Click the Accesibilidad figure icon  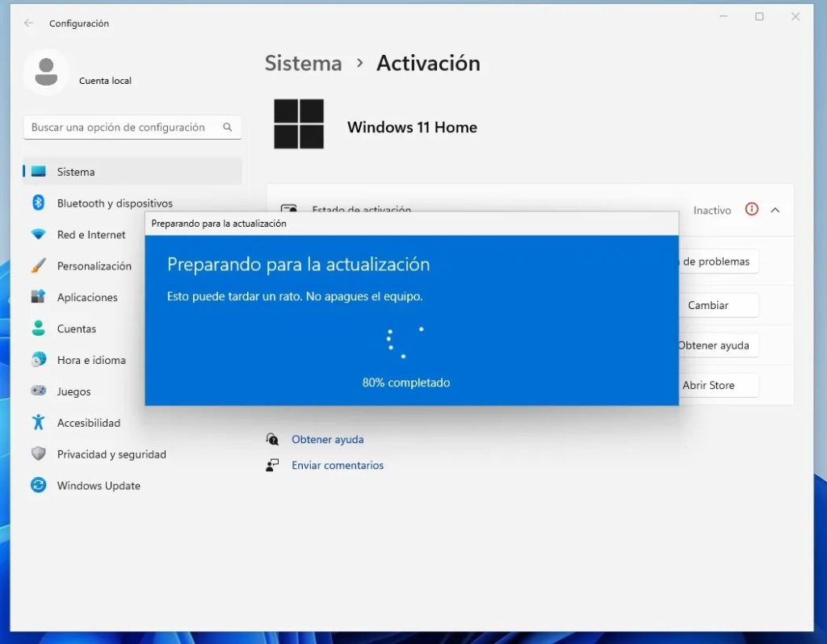[39, 422]
